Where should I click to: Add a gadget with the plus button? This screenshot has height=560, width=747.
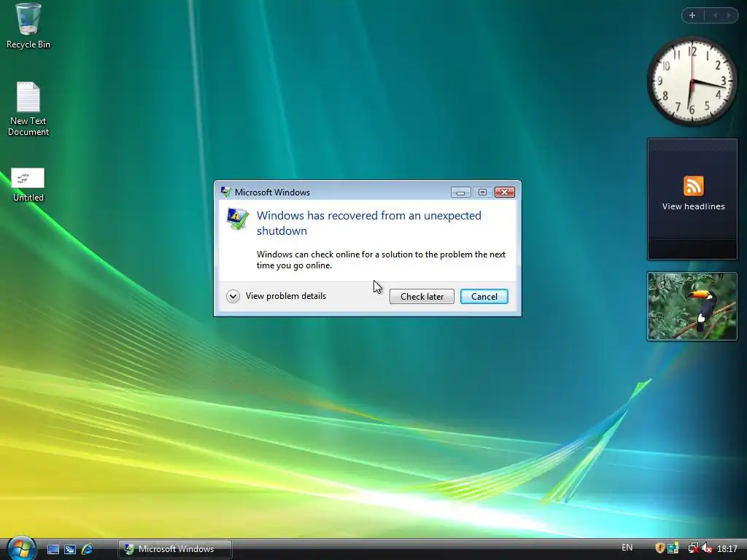[x=692, y=15]
